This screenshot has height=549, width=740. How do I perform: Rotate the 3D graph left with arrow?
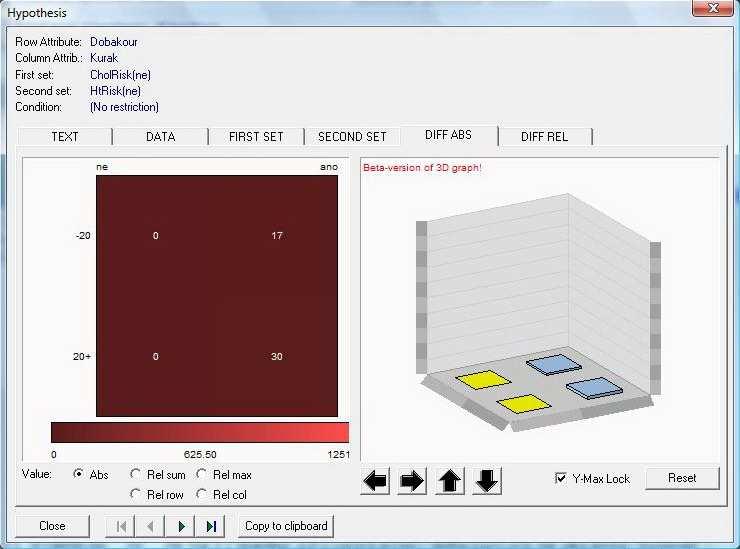point(375,481)
